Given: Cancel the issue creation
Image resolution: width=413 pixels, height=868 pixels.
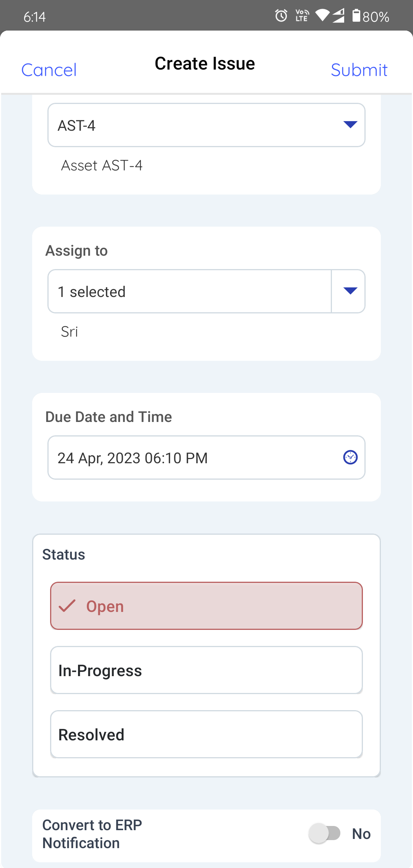Looking at the screenshot, I should (49, 70).
